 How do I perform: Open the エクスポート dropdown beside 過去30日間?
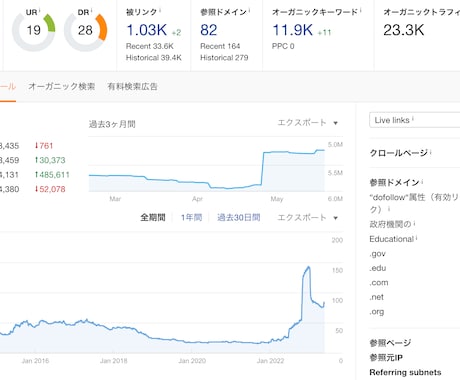pos(308,217)
